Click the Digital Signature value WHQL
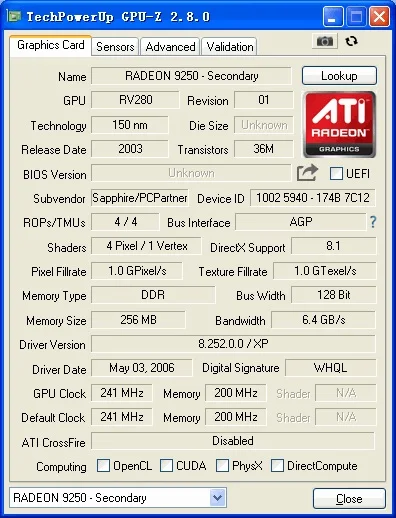396x518 pixels. (x=331, y=368)
